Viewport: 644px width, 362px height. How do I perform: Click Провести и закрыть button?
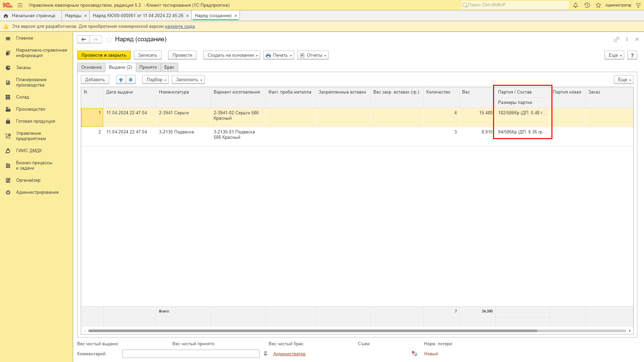point(104,55)
